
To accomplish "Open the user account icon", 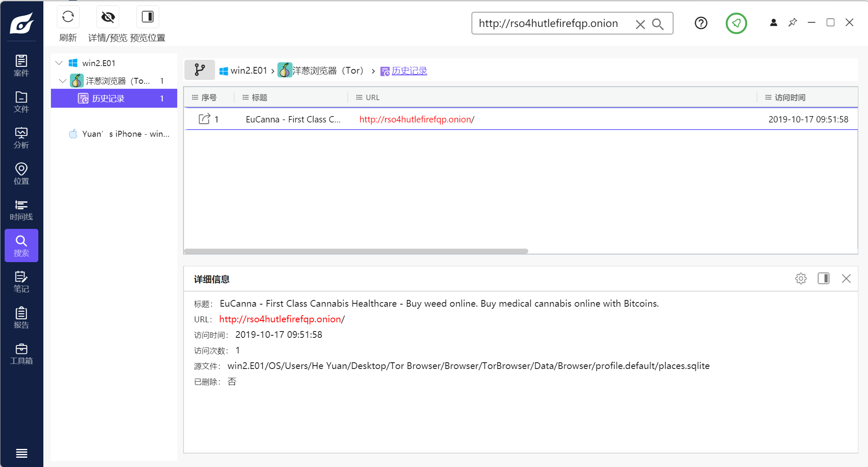I will 773,23.
